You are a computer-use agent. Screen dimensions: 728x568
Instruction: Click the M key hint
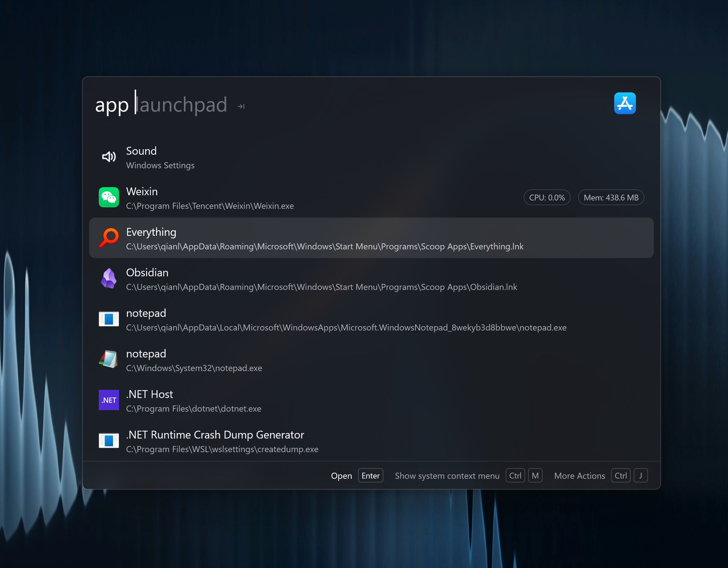(535, 475)
